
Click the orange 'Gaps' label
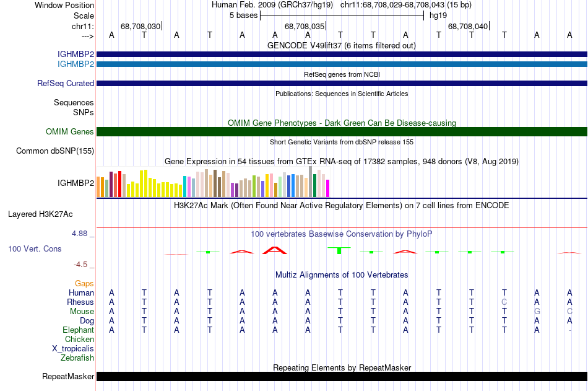pos(84,284)
